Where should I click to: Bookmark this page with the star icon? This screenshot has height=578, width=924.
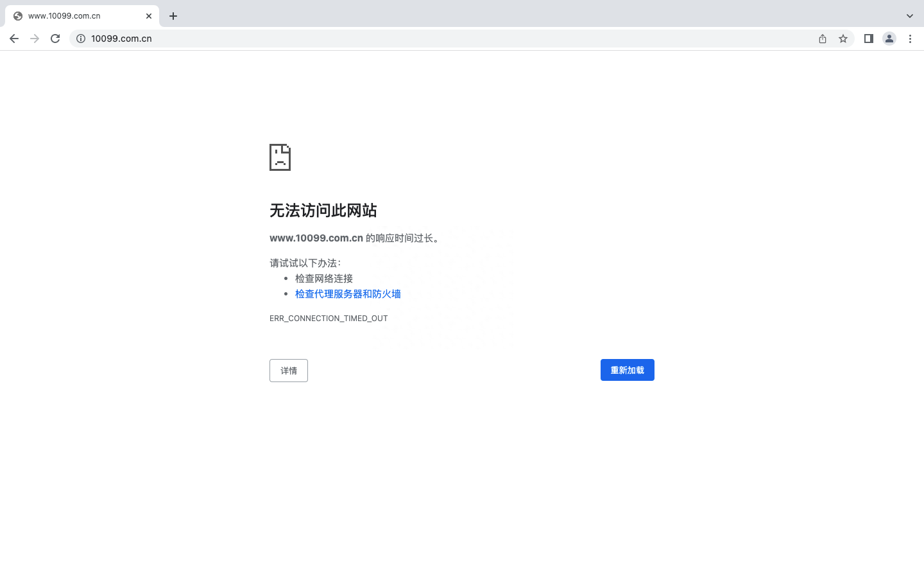pos(843,39)
